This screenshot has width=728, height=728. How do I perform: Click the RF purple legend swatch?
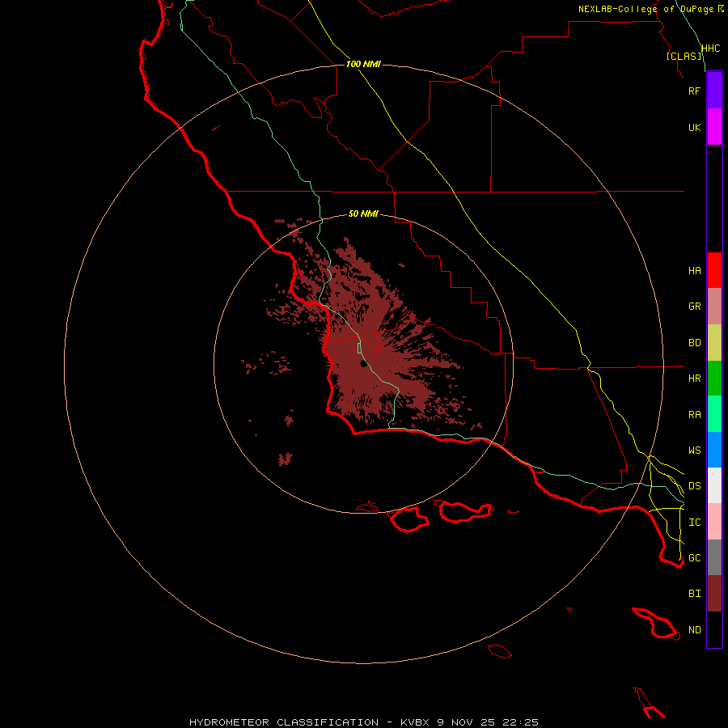coord(714,91)
